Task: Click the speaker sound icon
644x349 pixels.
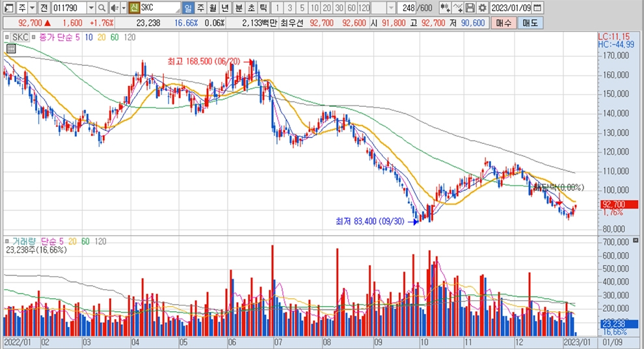Action: 114,7
